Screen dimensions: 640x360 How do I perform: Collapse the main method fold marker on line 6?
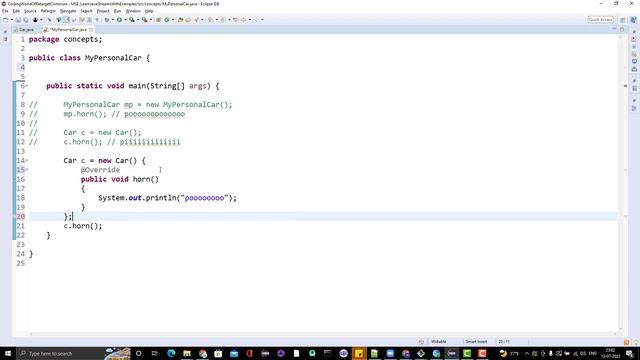tap(27, 86)
